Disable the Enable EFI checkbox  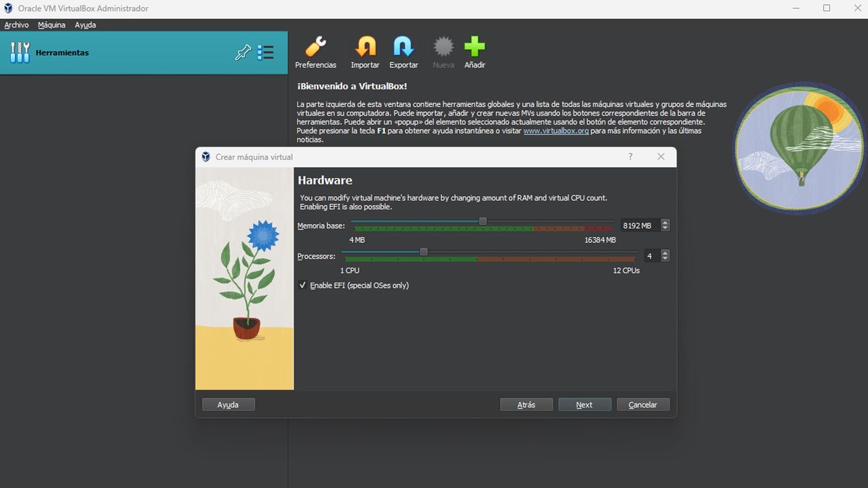pos(302,286)
